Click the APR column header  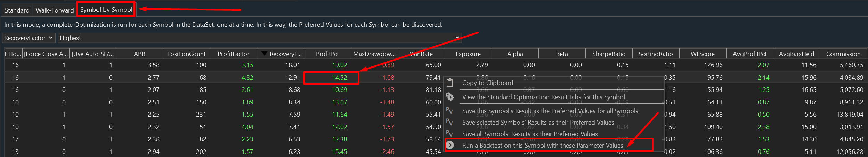click(x=139, y=54)
